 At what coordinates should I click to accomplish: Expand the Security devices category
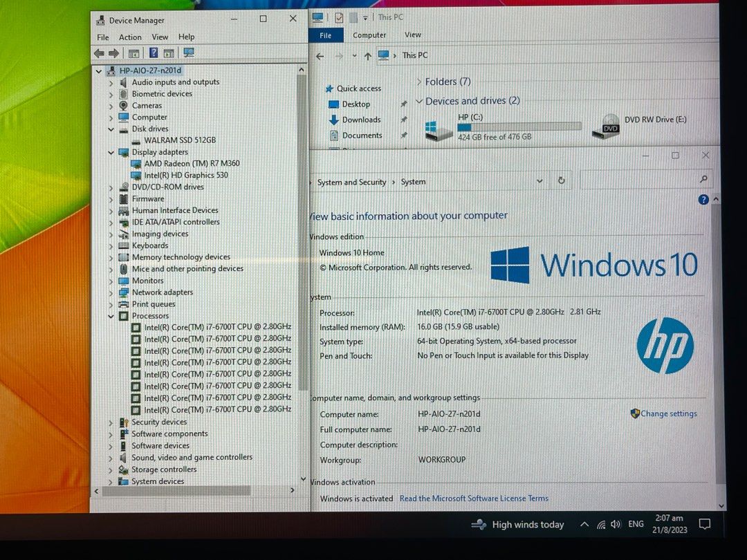point(111,422)
